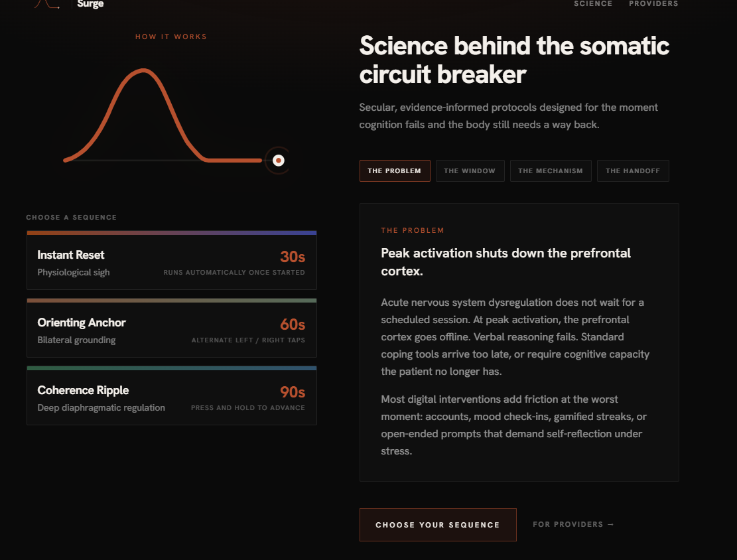
Task: Click the 90s duration on Coherence Ripple
Action: (293, 392)
